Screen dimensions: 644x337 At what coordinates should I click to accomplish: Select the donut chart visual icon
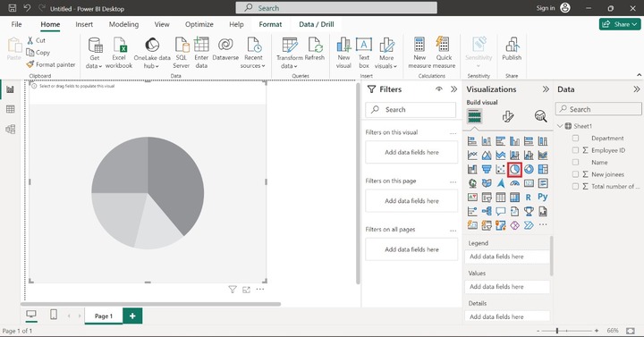[x=529, y=169]
